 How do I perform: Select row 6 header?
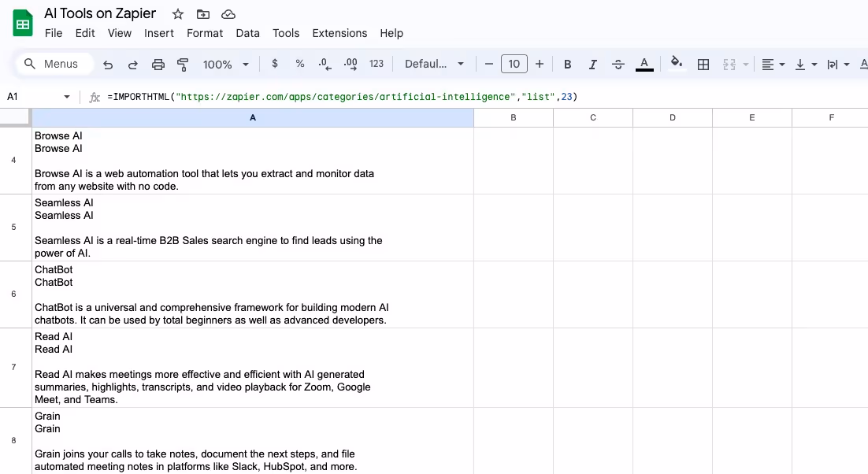[x=14, y=294]
